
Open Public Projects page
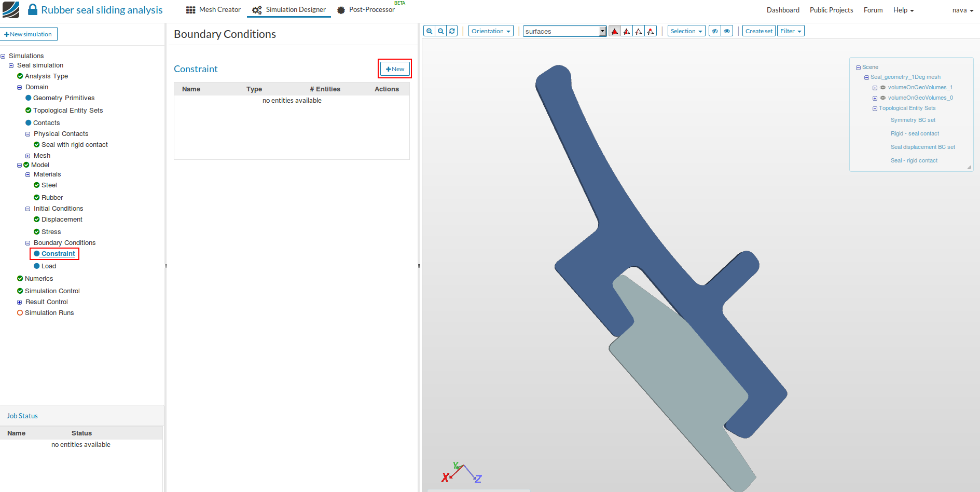pyautogui.click(x=831, y=10)
